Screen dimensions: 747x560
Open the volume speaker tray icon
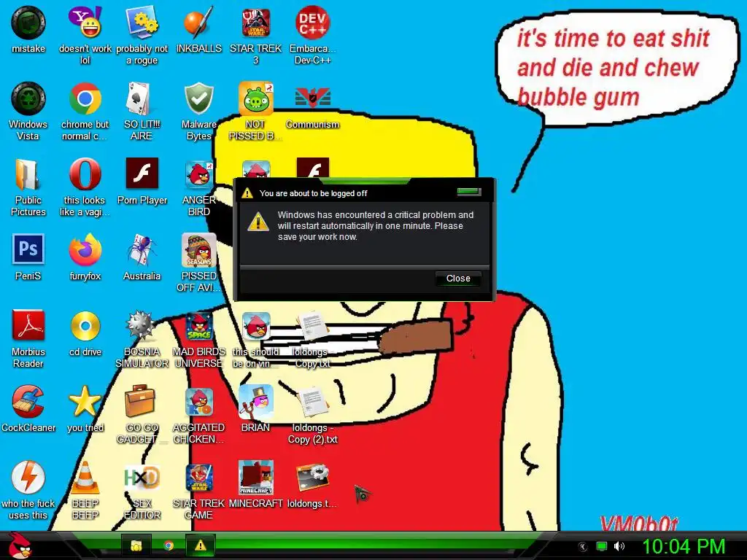619,546
